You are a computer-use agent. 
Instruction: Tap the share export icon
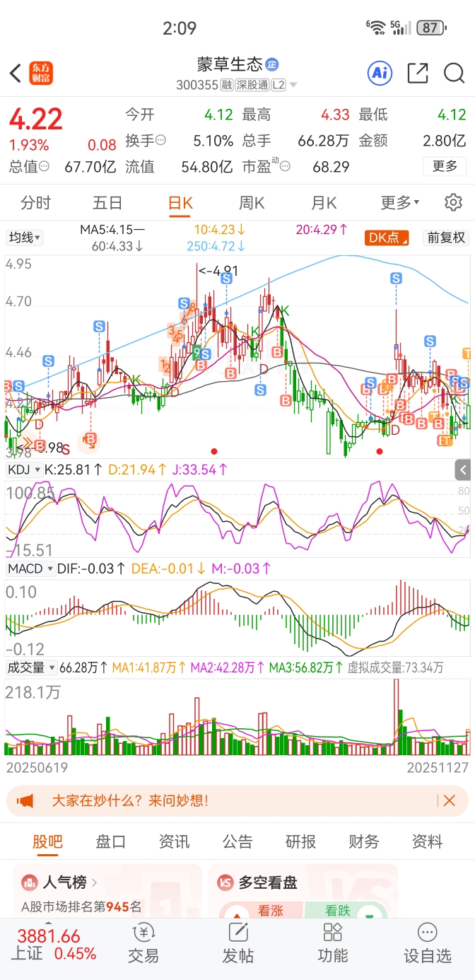pyautogui.click(x=418, y=73)
